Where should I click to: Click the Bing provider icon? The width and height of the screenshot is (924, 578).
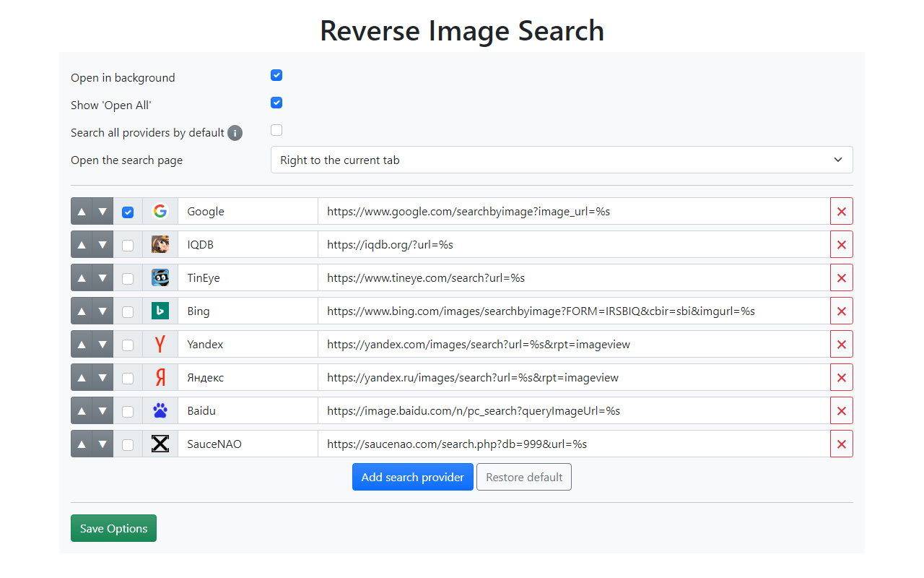point(160,311)
